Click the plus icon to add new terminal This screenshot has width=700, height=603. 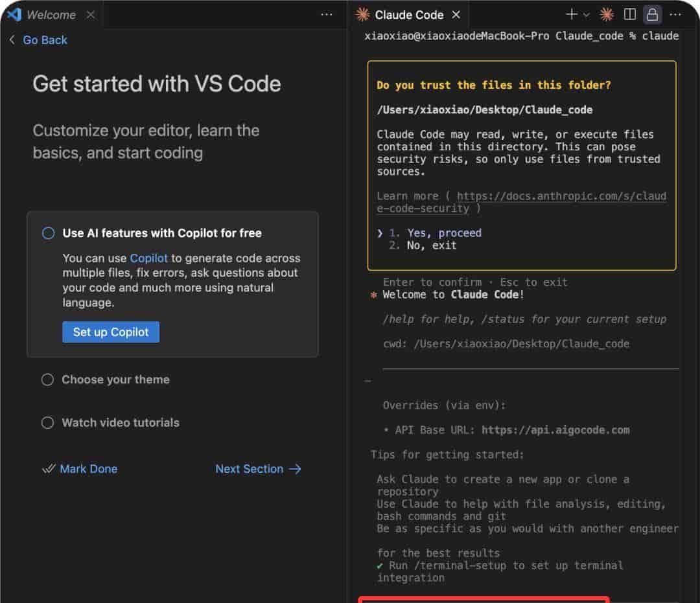(x=572, y=14)
